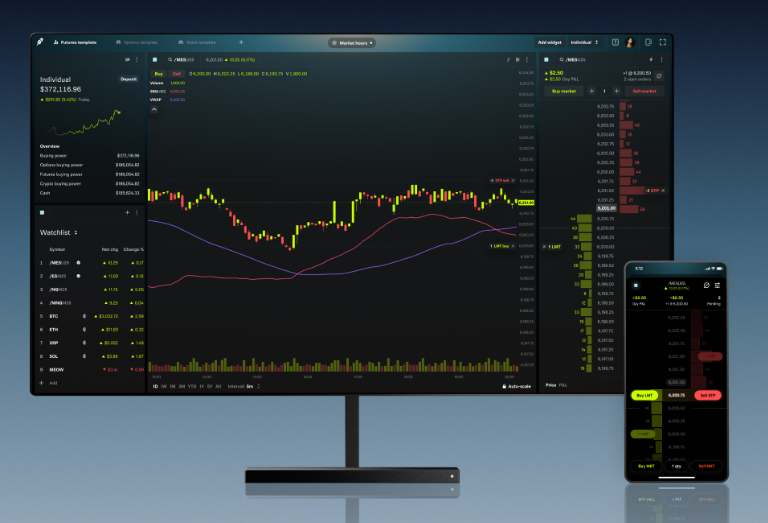Click the chart Buy button
This screenshot has width=768, height=523.
[x=159, y=74]
